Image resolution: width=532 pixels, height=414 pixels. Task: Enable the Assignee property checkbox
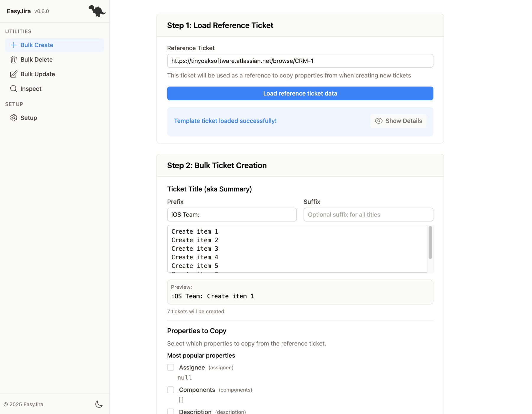171,367
